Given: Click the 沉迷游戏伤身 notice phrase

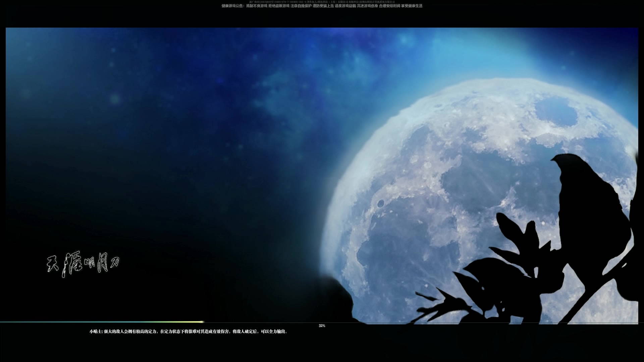Looking at the screenshot, I should pos(367,6).
